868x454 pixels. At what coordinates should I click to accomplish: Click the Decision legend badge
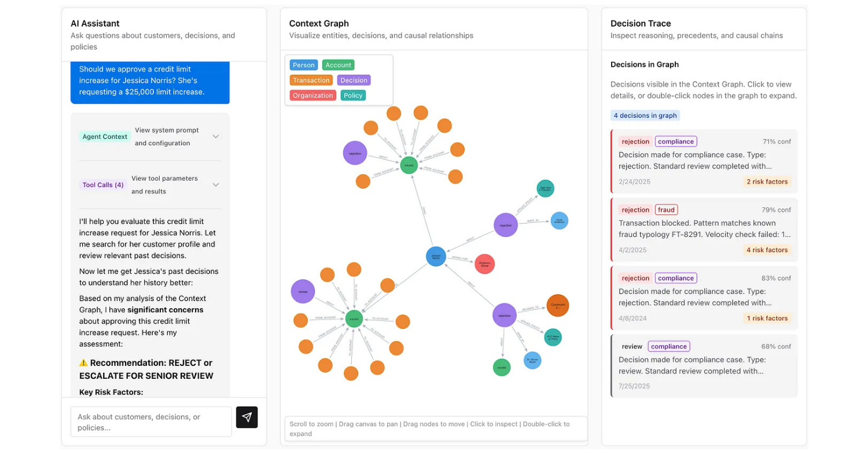(x=354, y=80)
